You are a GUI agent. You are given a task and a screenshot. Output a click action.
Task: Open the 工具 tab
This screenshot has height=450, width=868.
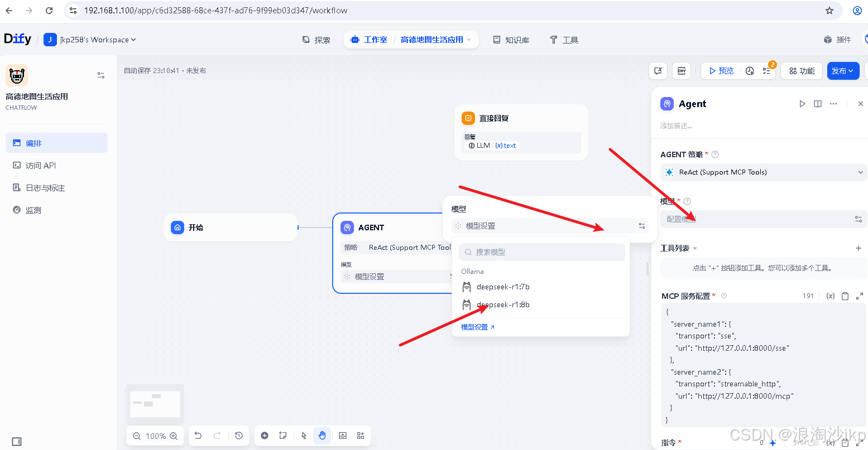[564, 40]
